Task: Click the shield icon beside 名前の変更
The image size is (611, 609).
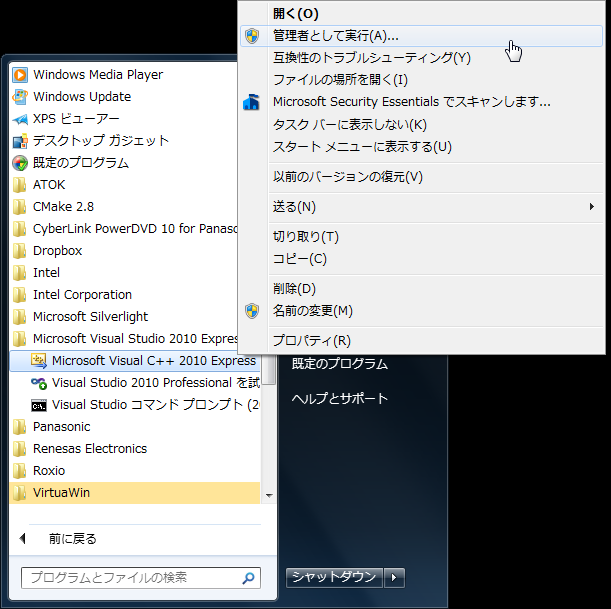Action: (252, 311)
